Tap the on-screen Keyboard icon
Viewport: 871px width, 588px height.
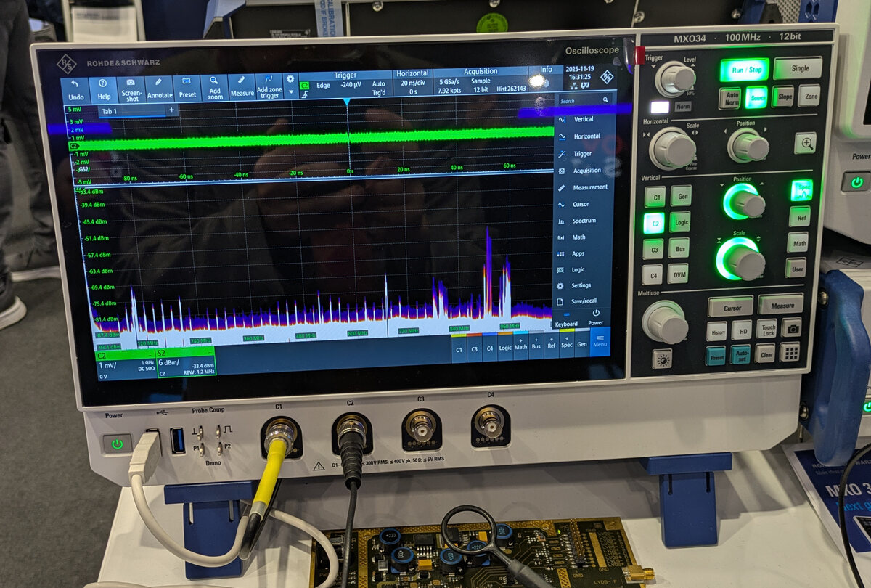567,319
